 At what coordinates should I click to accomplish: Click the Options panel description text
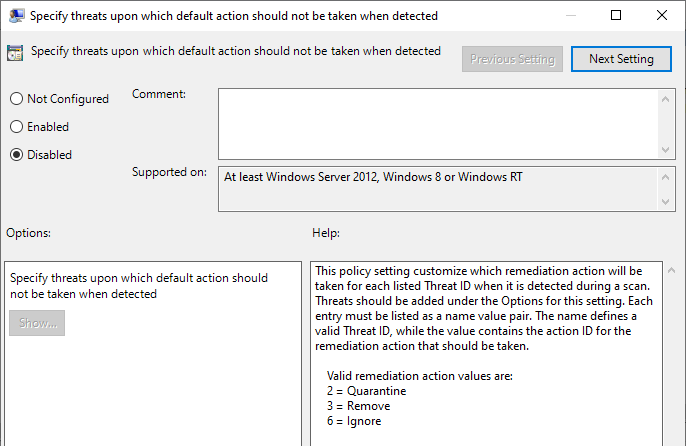(x=139, y=286)
